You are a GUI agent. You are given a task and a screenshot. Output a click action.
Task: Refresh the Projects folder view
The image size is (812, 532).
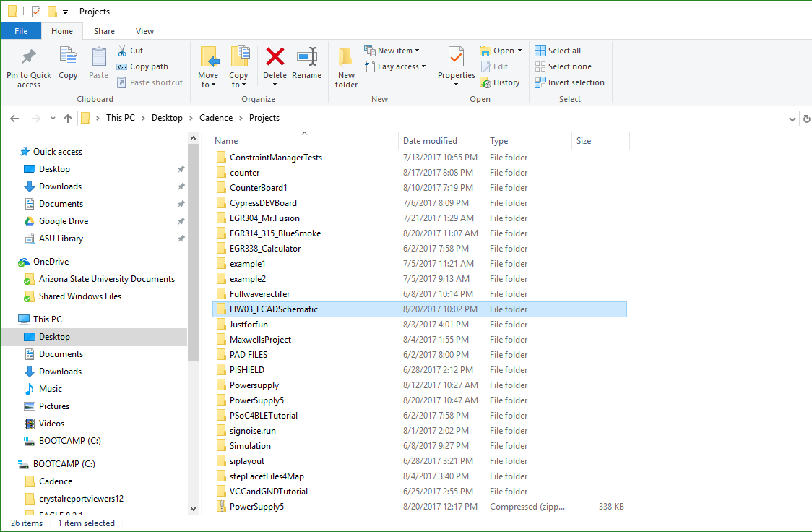(x=806, y=119)
